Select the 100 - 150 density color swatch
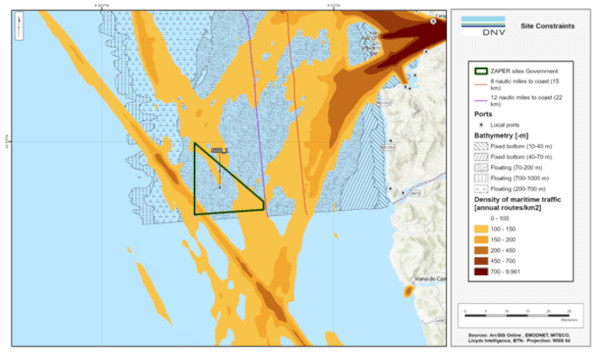 coord(481,229)
